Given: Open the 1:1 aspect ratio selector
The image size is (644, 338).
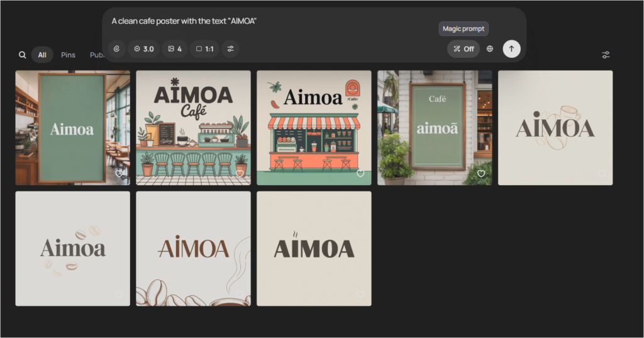Looking at the screenshot, I should coord(204,48).
